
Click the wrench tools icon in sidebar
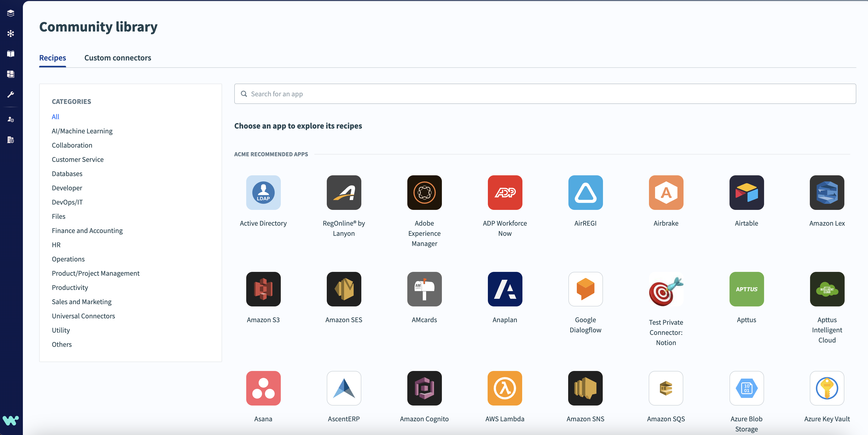click(11, 94)
